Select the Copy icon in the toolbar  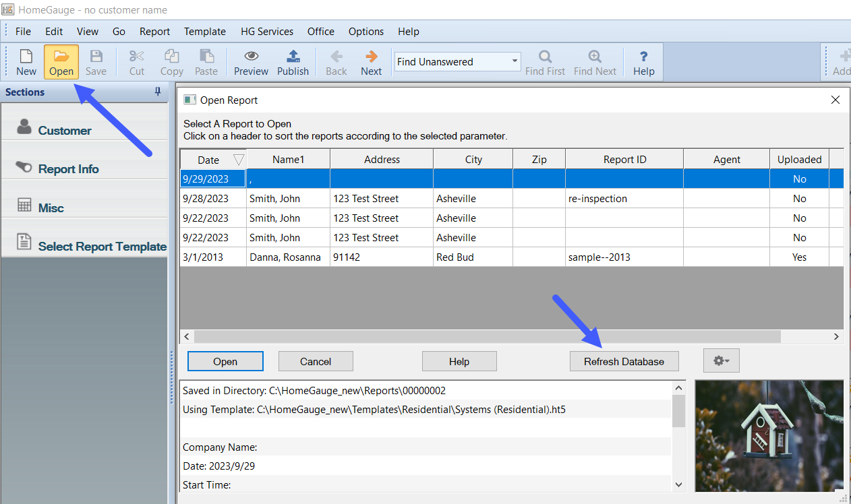(171, 62)
